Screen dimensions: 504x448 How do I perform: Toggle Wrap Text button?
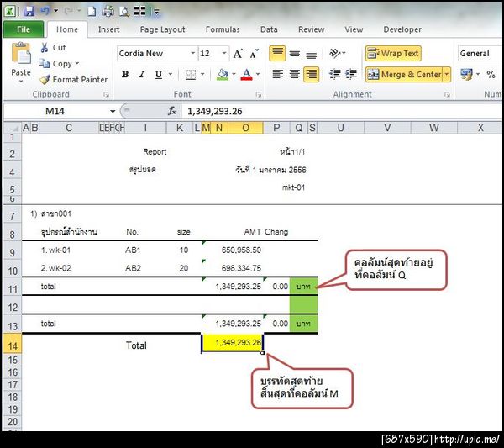393,54
